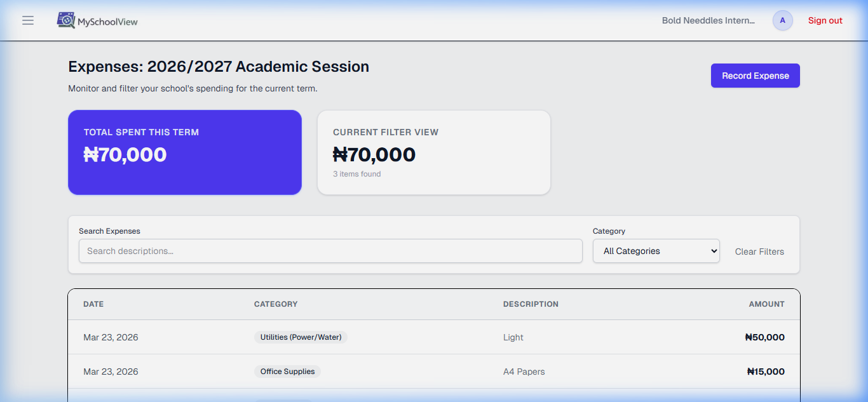Click the Search descriptions input field
This screenshot has width=868, height=402.
[x=330, y=251]
